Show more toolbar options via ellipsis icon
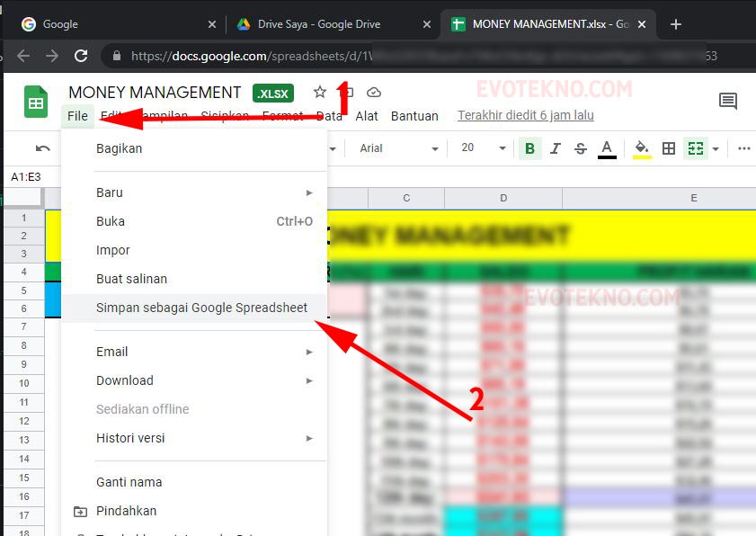Screen dimensions: 756x536 [x=744, y=147]
